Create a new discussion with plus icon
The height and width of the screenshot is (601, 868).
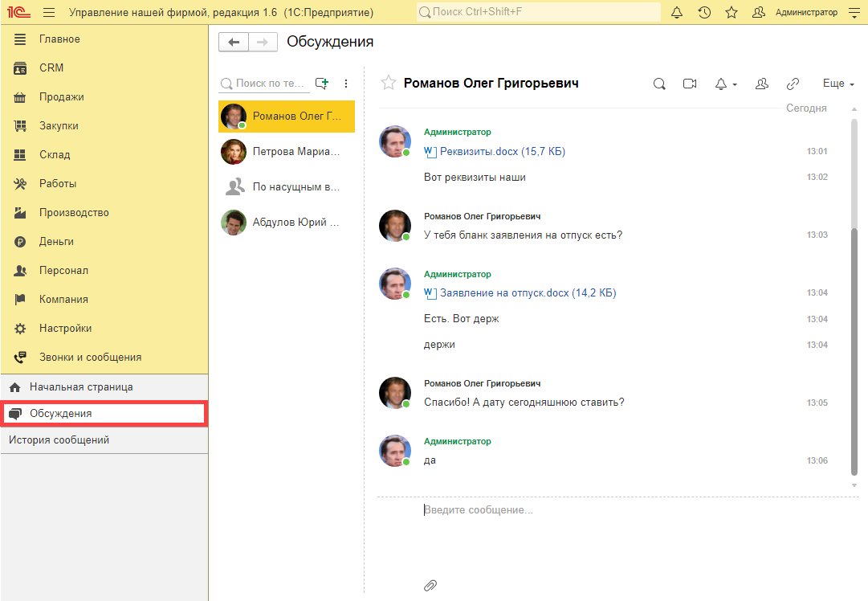pos(322,83)
